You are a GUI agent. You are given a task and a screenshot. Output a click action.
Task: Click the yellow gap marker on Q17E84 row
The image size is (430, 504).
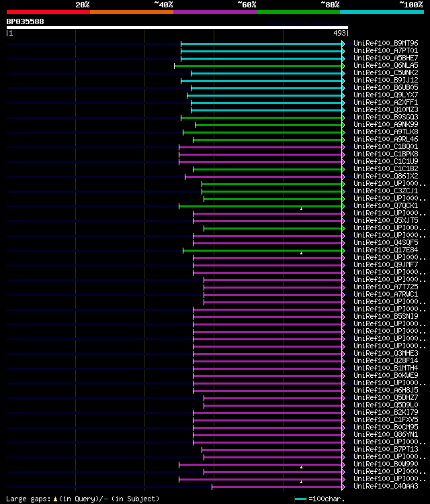point(301,253)
